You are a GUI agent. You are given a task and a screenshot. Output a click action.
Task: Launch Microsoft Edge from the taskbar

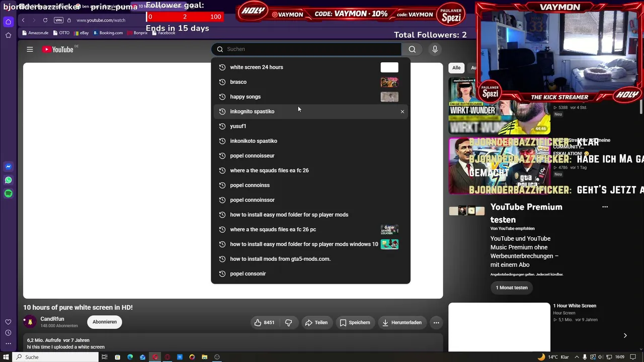tap(130, 357)
